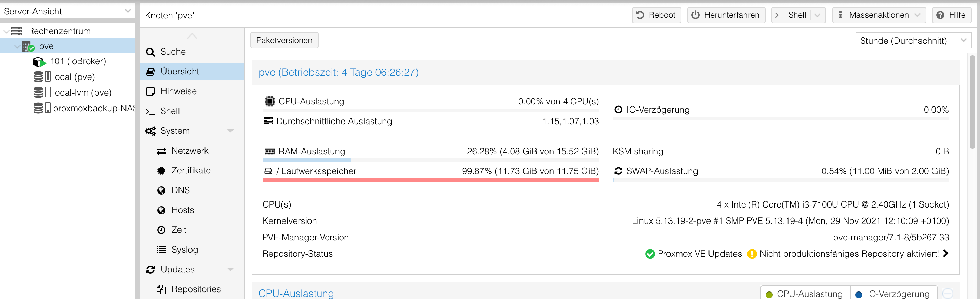Click the Repository-Status warning arrow

coord(946,253)
